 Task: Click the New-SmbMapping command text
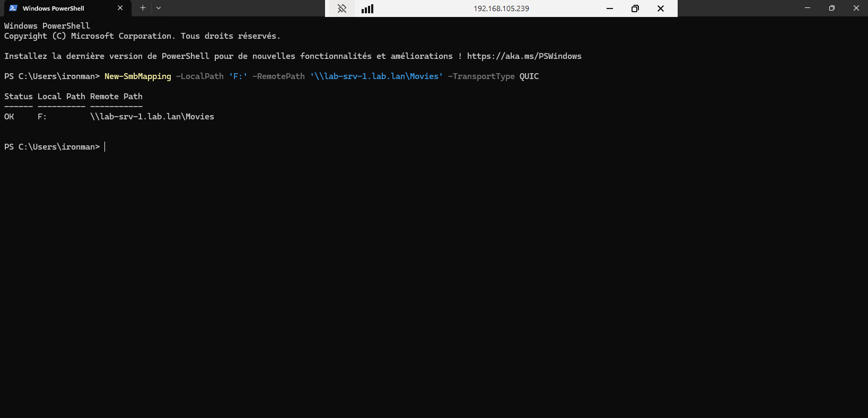click(x=138, y=76)
